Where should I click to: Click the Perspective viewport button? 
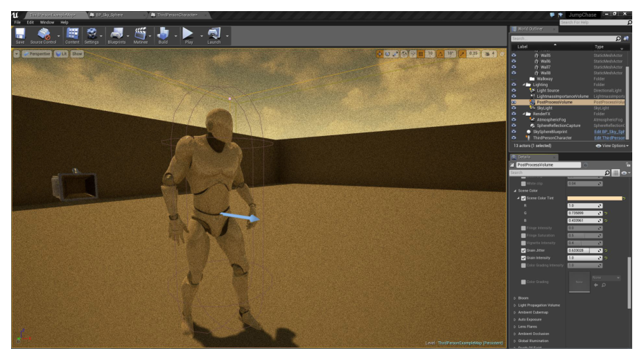coord(37,54)
